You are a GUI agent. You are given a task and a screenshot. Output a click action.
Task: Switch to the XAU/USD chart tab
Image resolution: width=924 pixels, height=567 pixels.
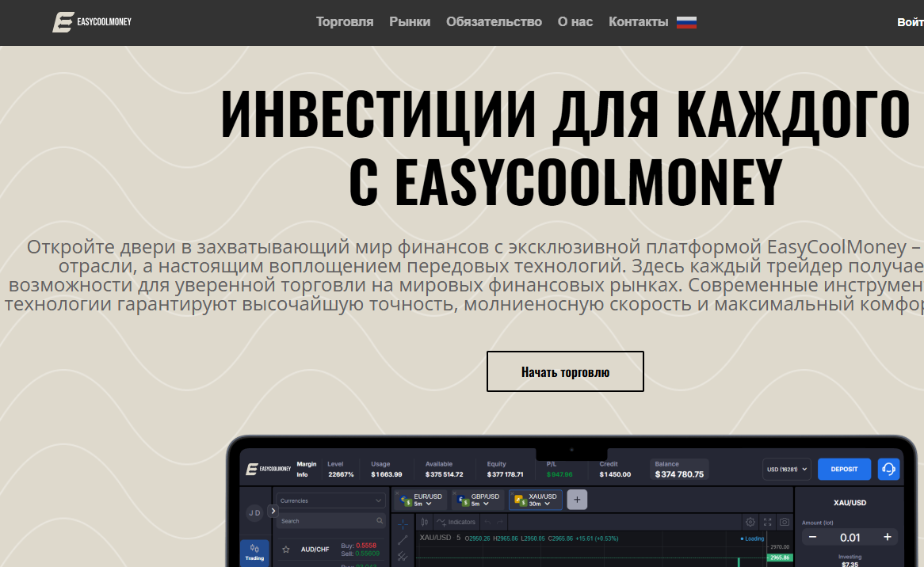pos(536,500)
